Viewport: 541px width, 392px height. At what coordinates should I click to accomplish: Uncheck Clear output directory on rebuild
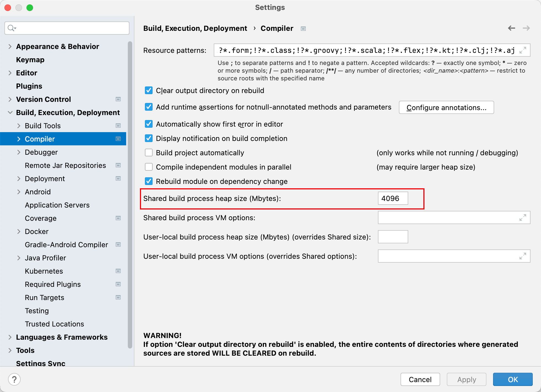pos(149,91)
